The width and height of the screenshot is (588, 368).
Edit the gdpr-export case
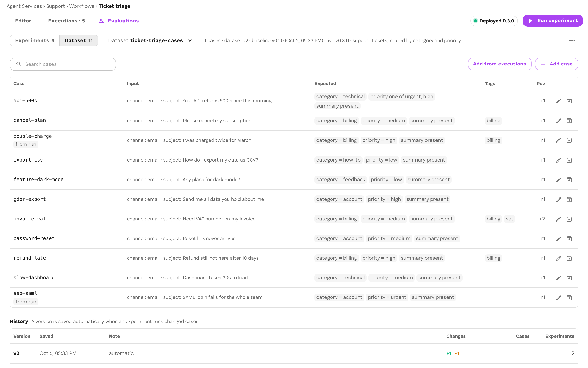558,200
